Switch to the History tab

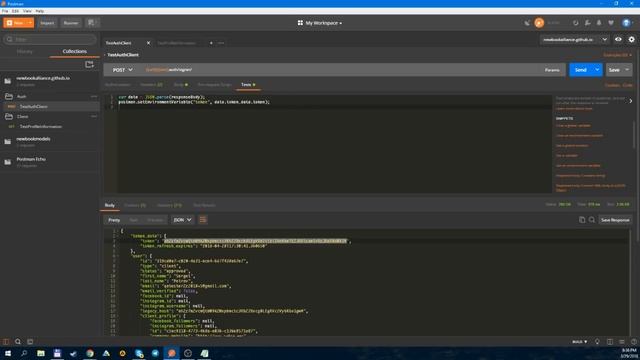point(24,51)
